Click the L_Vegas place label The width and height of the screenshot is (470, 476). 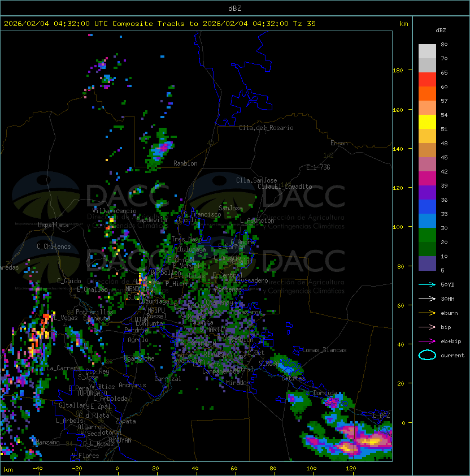click(66, 318)
